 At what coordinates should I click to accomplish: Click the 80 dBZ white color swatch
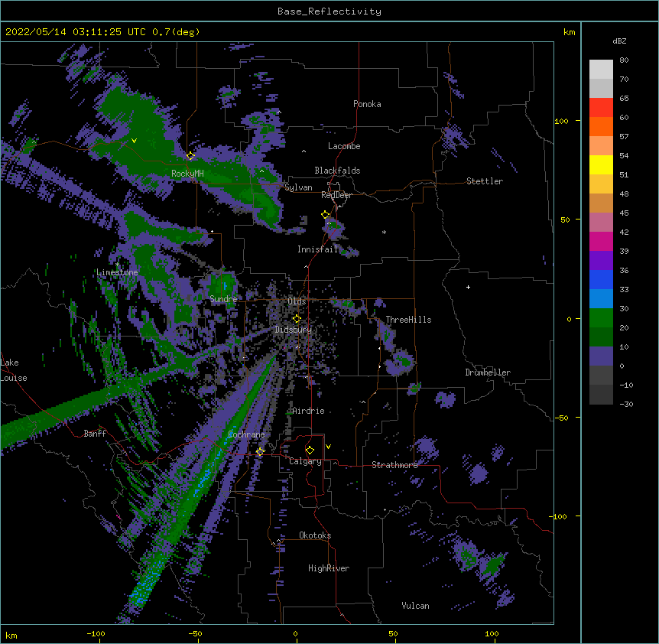point(601,70)
